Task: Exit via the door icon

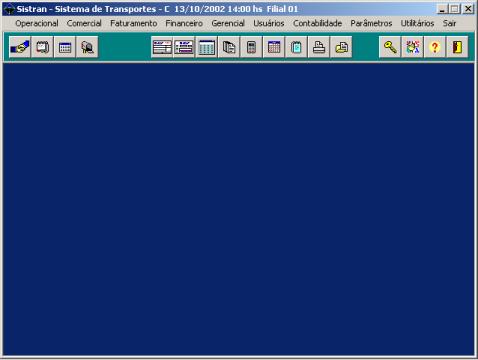Action: tap(457, 47)
